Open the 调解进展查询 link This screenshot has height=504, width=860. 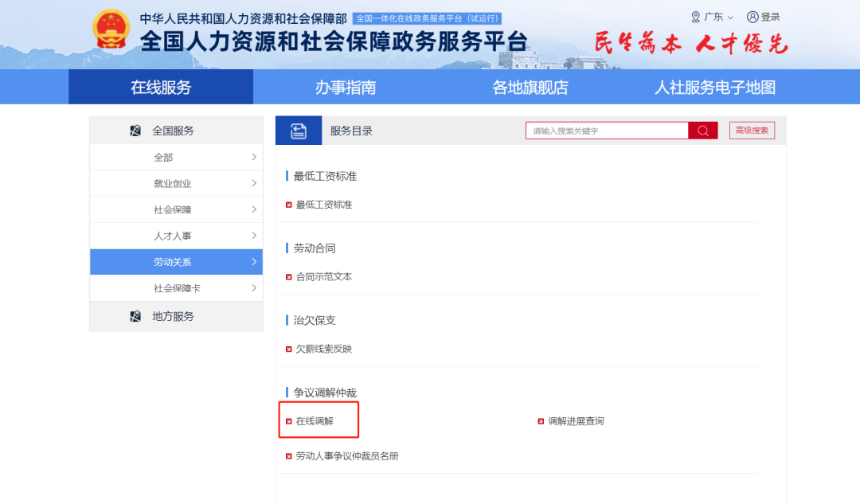click(576, 421)
